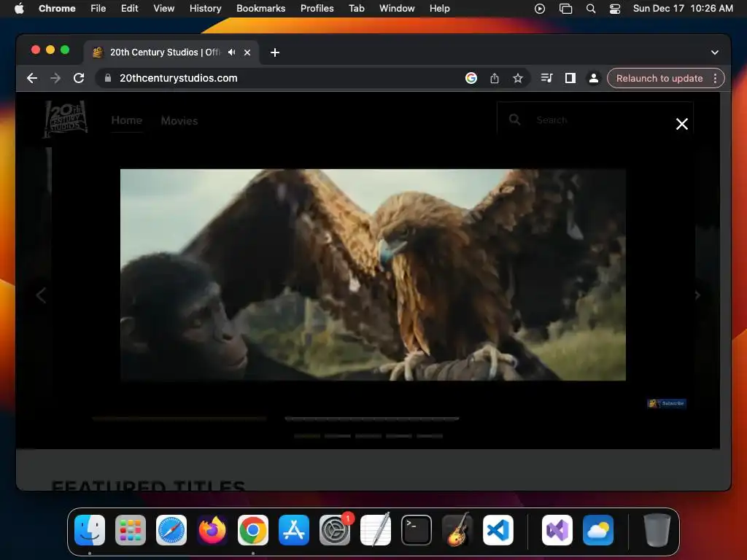Open Terminal from the Dock

(x=417, y=530)
